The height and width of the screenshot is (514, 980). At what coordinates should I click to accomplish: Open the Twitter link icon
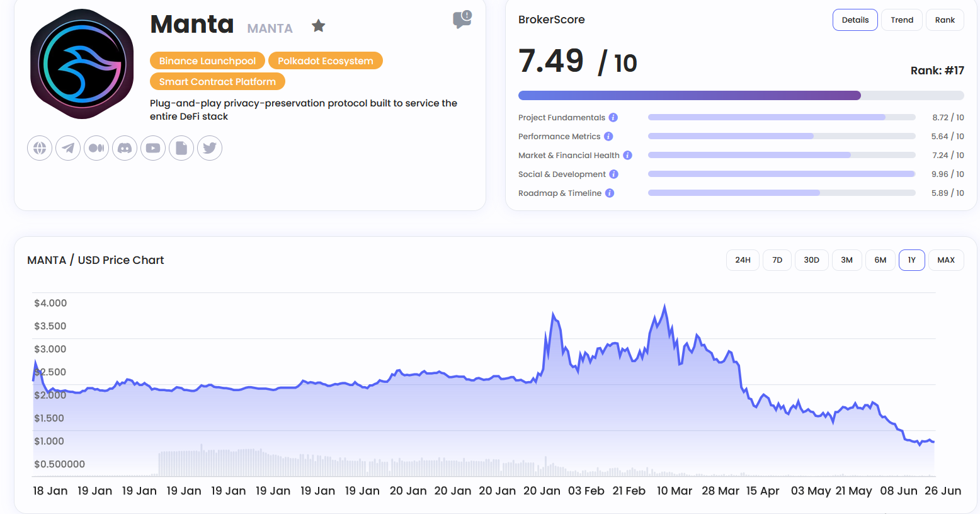(210, 148)
